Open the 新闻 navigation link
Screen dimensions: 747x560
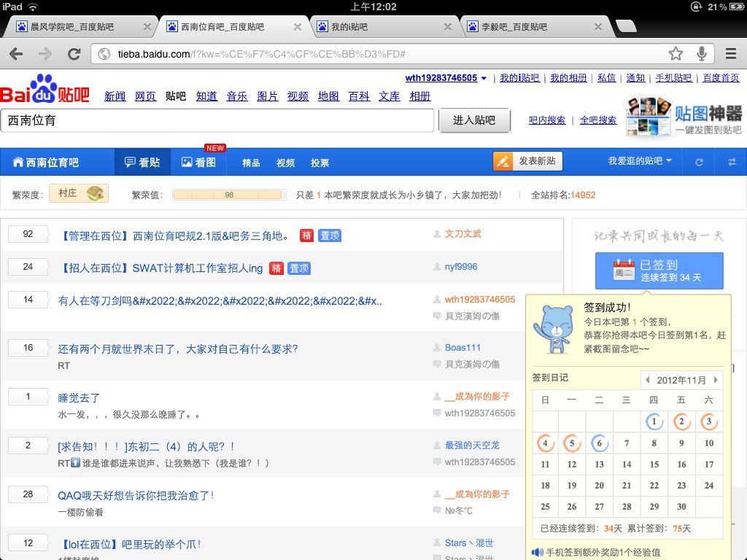click(115, 96)
